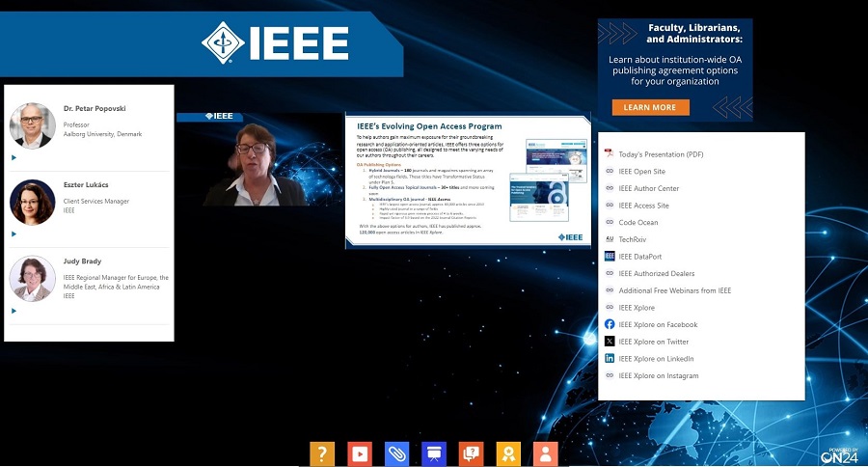
Task: Click the IEEE DataPort logo icon
Action: pyautogui.click(x=610, y=256)
